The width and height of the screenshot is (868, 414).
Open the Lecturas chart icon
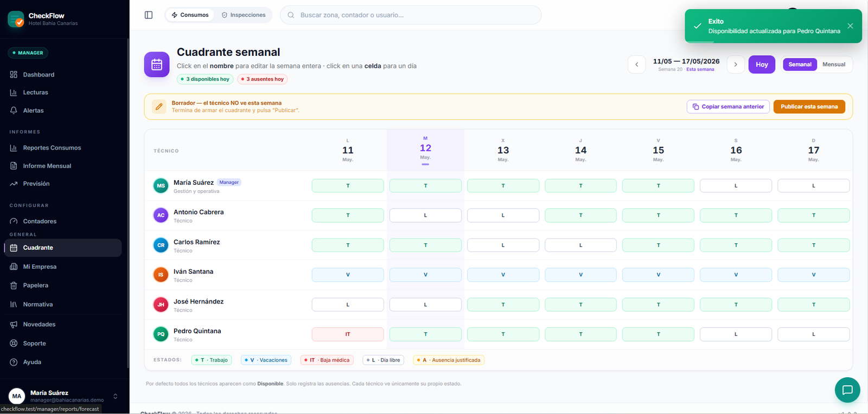14,93
